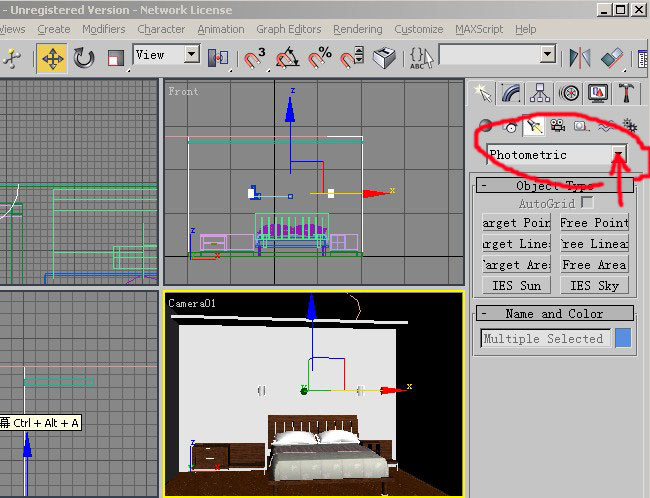Select the Move transform tool
Screen dimensions: 650x498
(51, 57)
